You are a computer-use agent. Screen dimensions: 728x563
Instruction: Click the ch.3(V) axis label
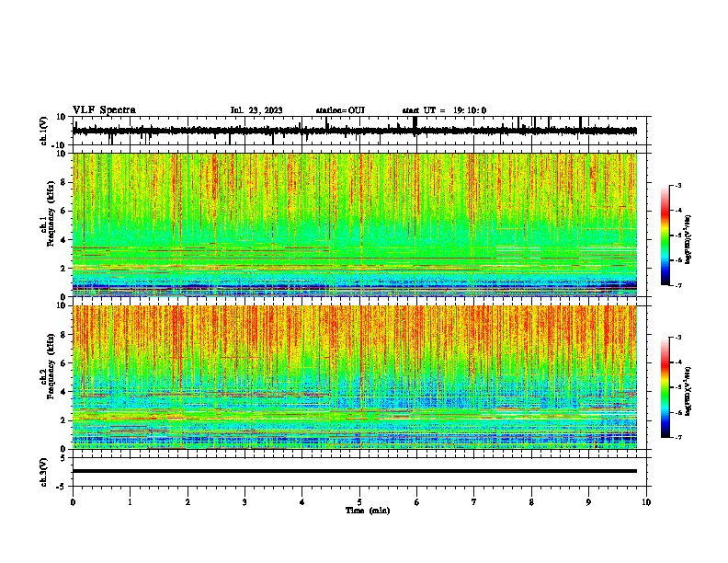(44, 472)
